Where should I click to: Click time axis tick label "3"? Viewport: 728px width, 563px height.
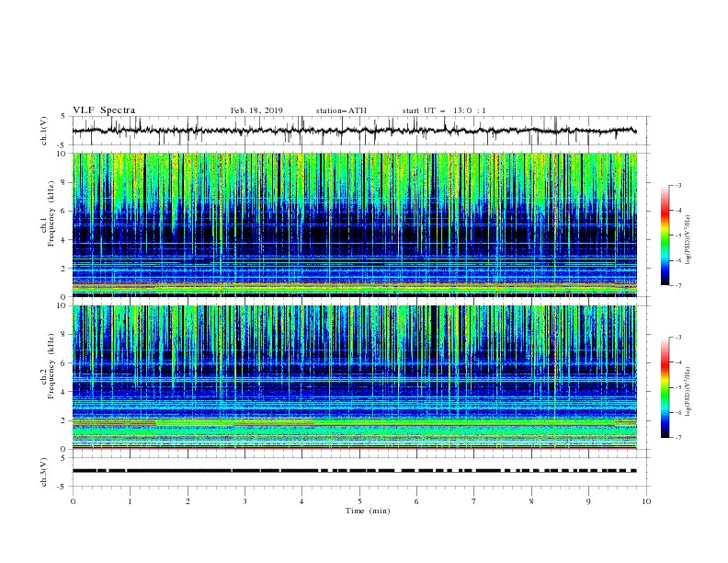coord(245,501)
